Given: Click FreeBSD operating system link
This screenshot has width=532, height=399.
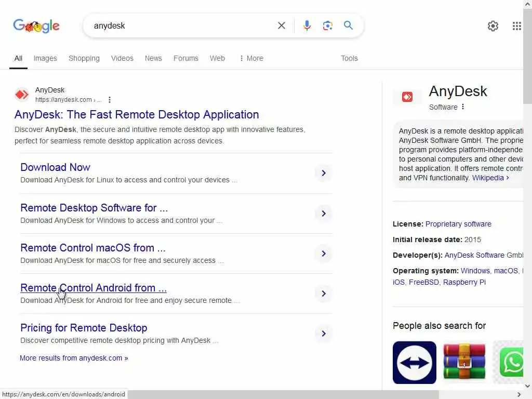Looking at the screenshot, I should (424, 282).
